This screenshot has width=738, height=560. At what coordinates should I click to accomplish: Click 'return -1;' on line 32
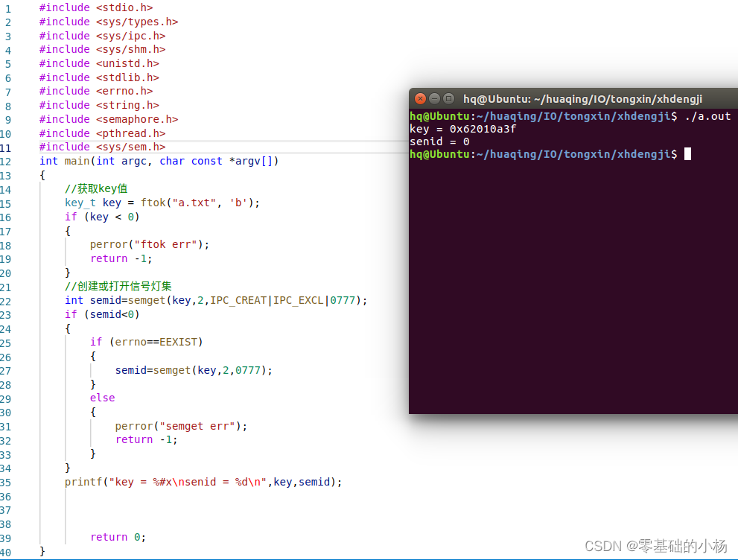147,439
